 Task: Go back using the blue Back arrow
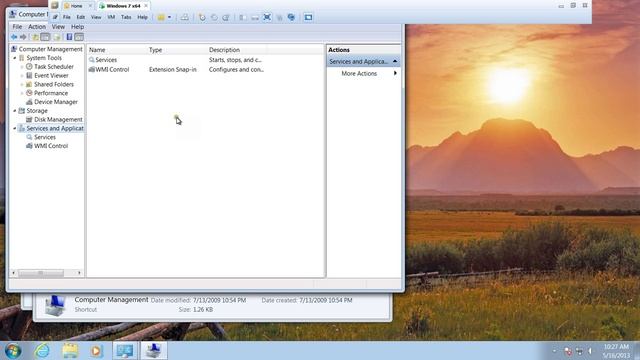(14, 37)
